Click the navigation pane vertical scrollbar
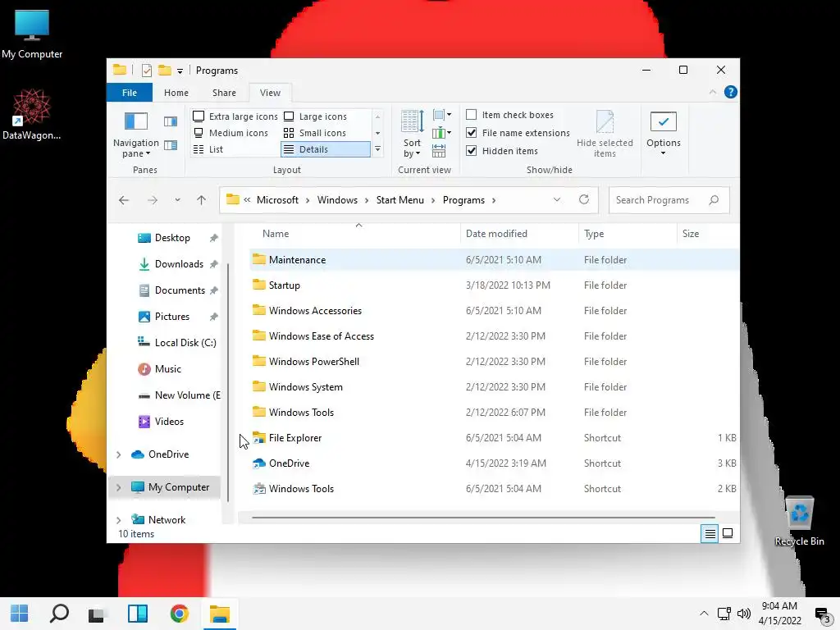The image size is (840, 630). (228, 382)
